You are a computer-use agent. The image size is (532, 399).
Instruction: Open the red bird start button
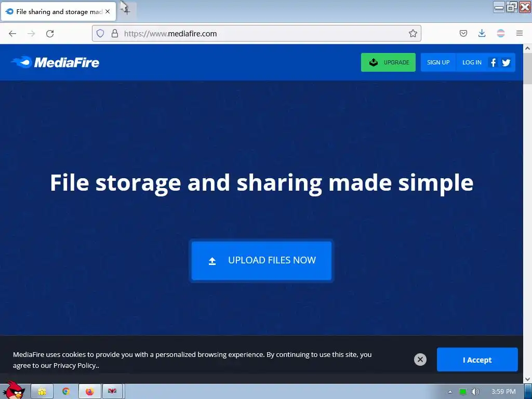coord(14,390)
